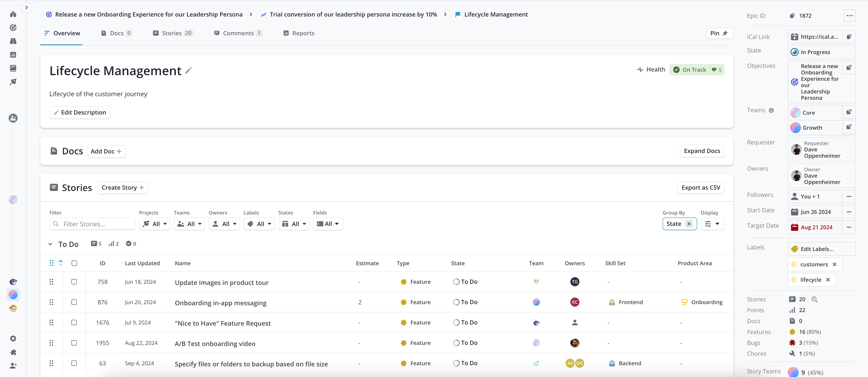Open the Integrations puzzle icon in the sidebar
Image resolution: width=868 pixels, height=377 pixels.
point(13,352)
